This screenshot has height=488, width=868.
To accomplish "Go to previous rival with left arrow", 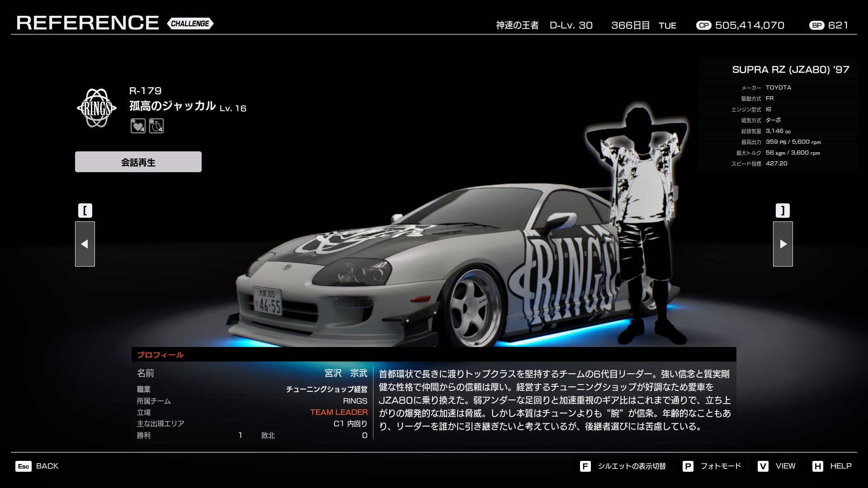I will [x=85, y=244].
